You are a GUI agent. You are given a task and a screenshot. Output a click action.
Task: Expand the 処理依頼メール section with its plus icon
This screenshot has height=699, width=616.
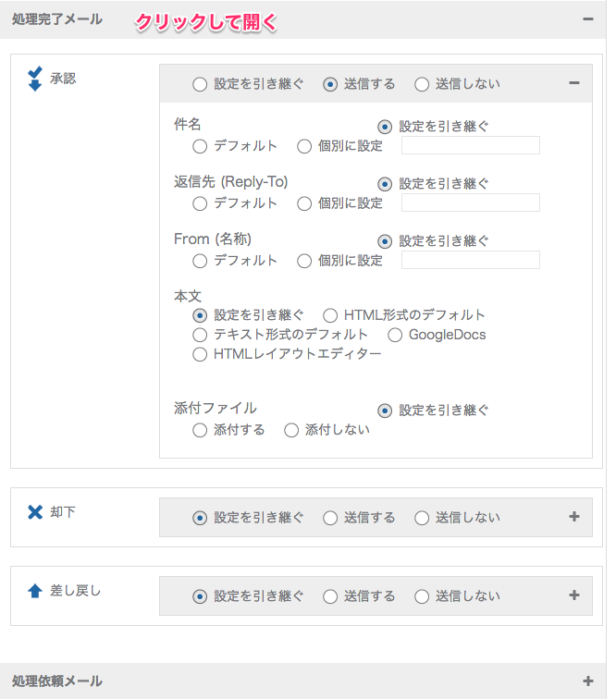(588, 681)
